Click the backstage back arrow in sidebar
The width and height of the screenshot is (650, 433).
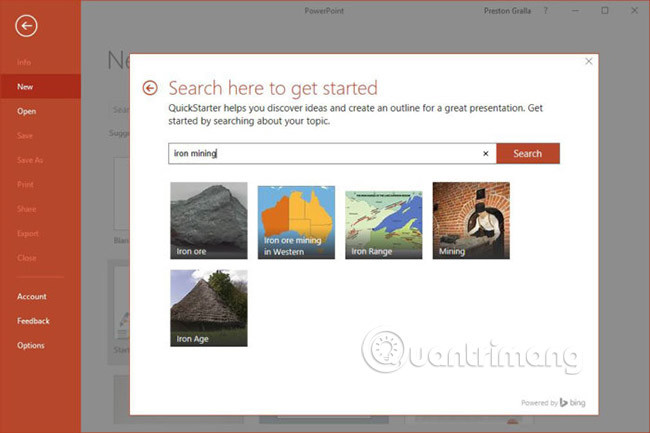pyautogui.click(x=26, y=26)
